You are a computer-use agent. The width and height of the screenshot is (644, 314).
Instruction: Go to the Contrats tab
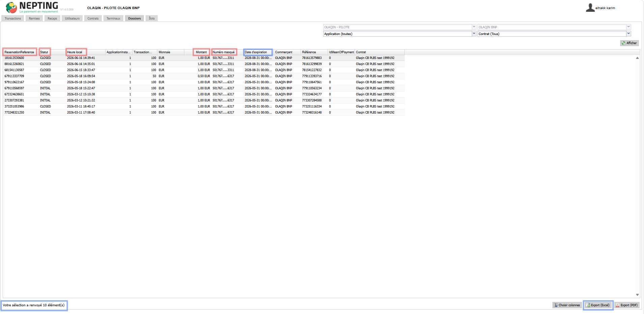coord(93,19)
